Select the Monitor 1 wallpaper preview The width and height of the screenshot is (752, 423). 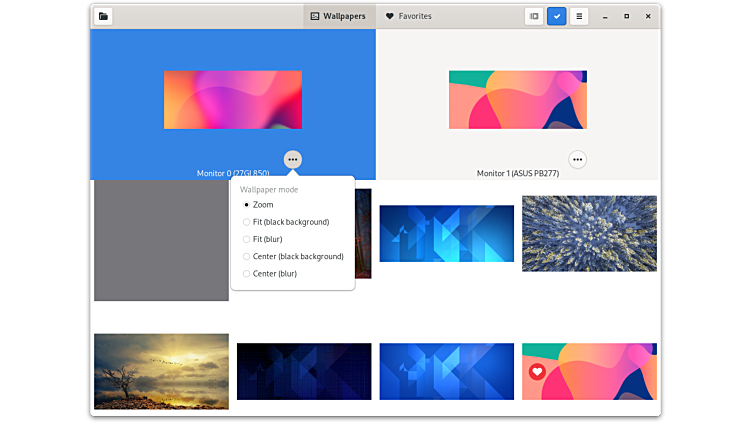(x=517, y=99)
